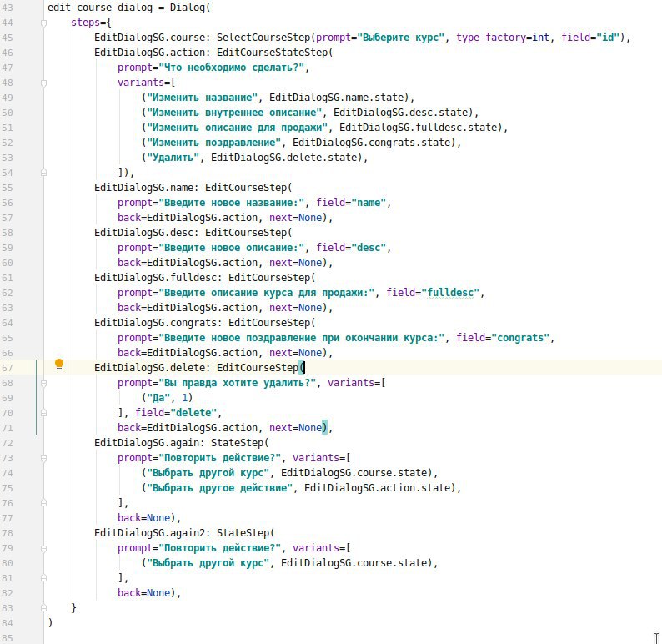662x644 pixels.
Task: Click "EditDialogSG.delete:" key on line 67
Action: coord(153,368)
